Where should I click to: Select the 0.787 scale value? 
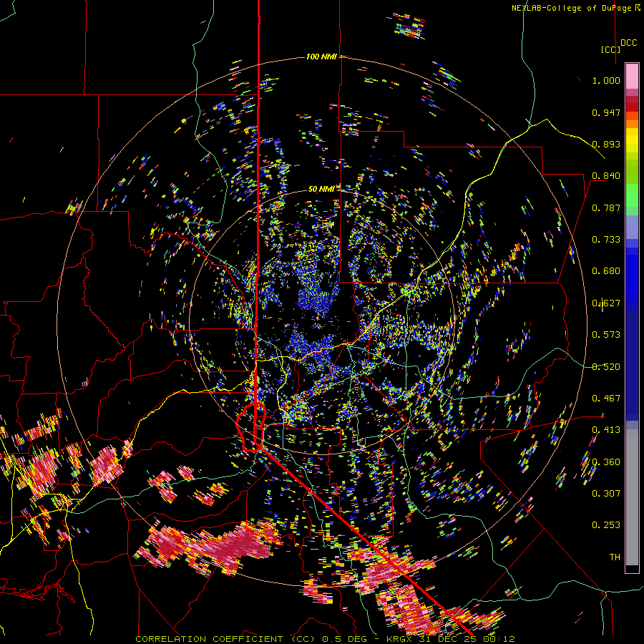click(x=606, y=208)
